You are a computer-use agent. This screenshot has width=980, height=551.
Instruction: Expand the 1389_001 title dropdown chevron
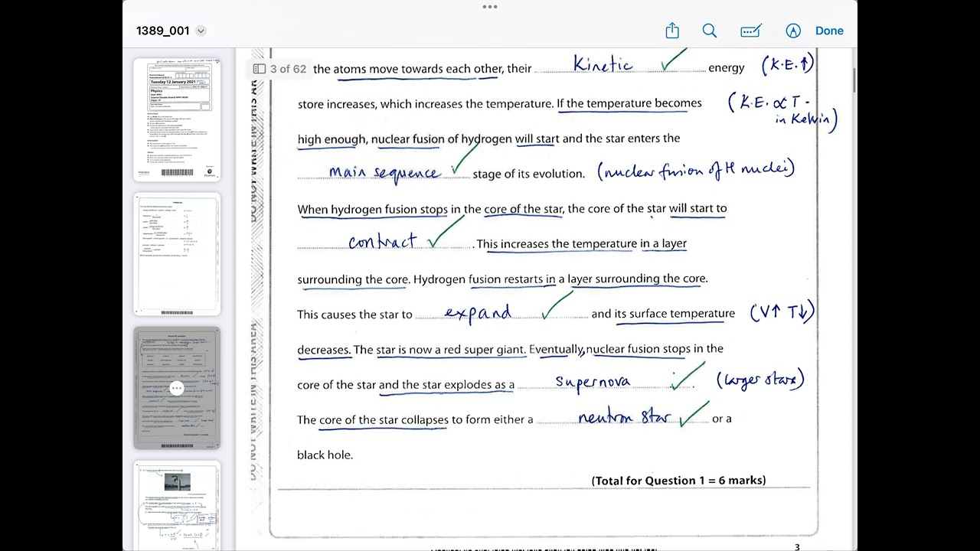(201, 31)
